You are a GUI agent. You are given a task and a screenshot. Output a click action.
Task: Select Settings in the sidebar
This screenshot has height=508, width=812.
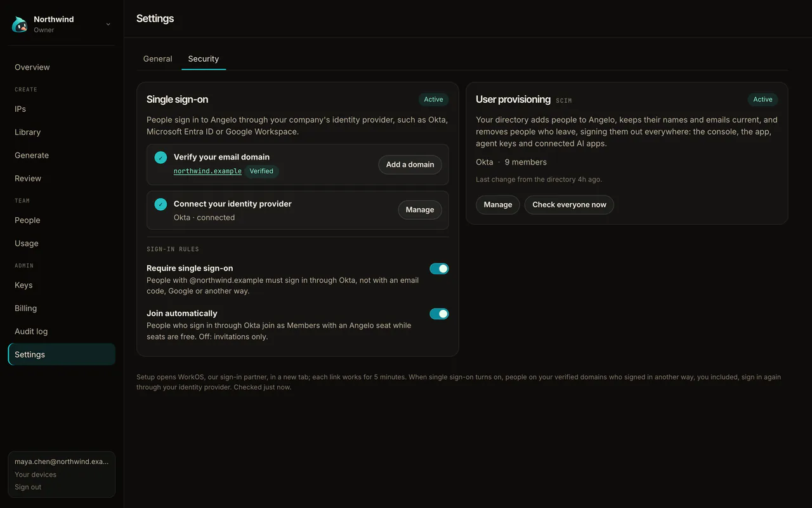(62, 354)
